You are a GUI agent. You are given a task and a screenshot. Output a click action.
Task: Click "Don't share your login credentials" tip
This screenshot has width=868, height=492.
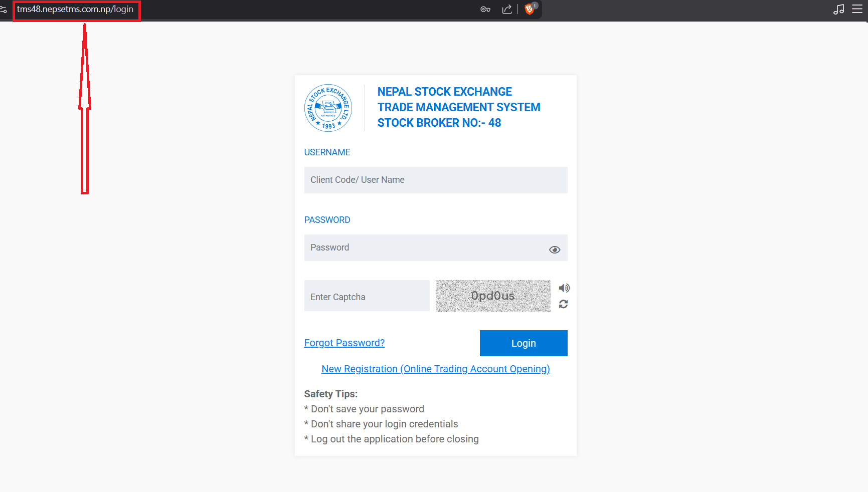pyautogui.click(x=381, y=424)
